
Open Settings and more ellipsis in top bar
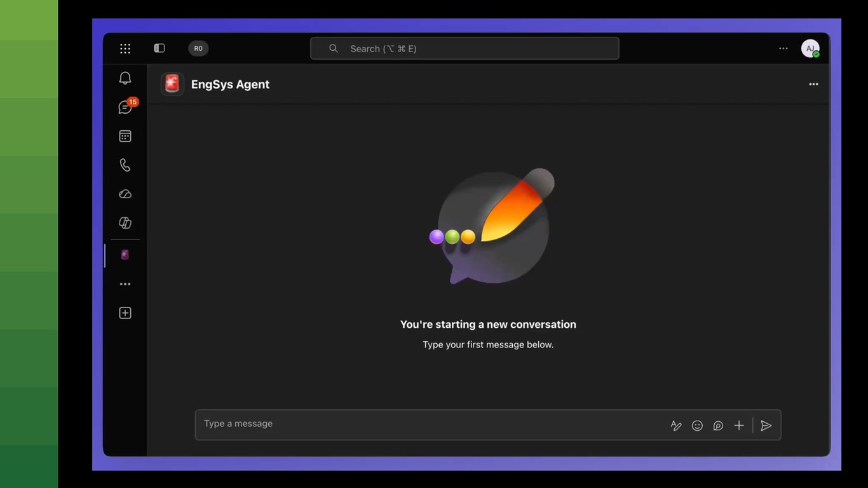click(783, 48)
